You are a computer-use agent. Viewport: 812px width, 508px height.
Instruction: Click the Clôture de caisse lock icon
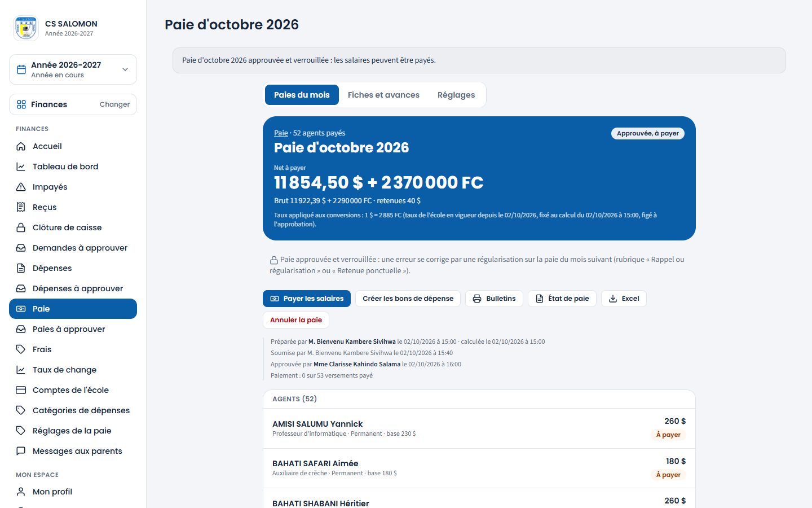tap(21, 227)
